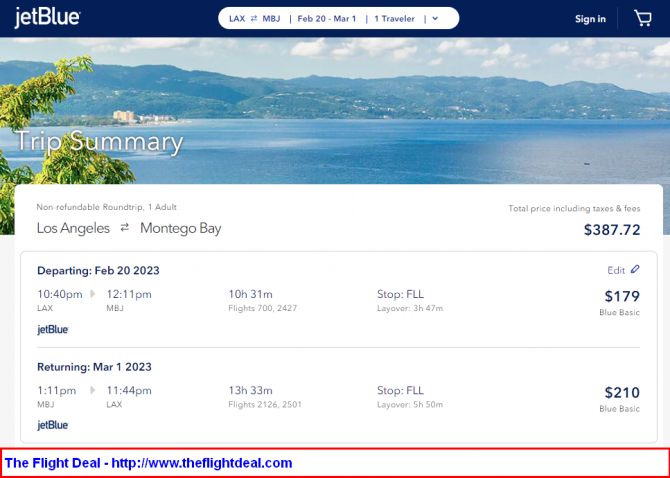Click Layover: 5h 50m text
This screenshot has width=670, height=478.
tap(410, 405)
